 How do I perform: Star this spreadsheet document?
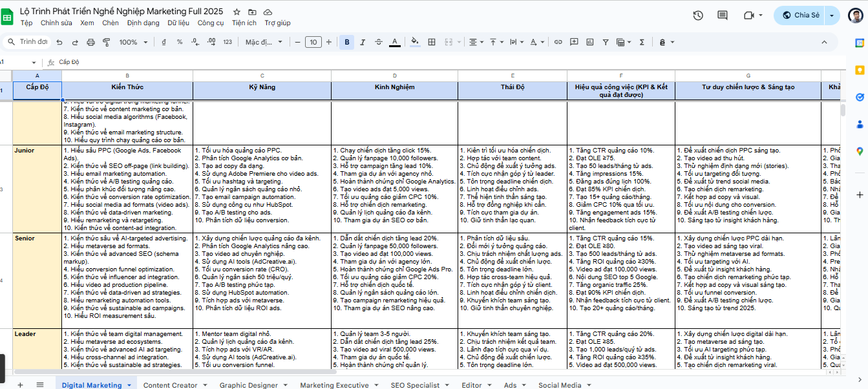[237, 12]
